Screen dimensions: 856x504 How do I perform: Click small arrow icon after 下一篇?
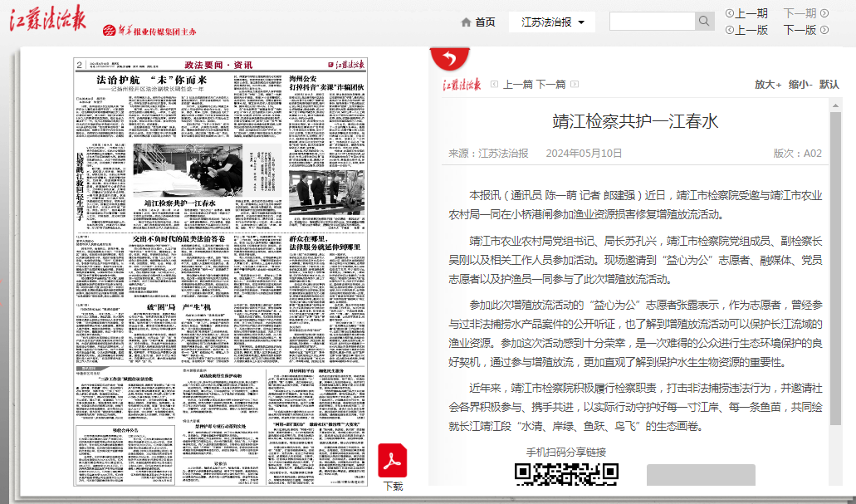point(575,84)
